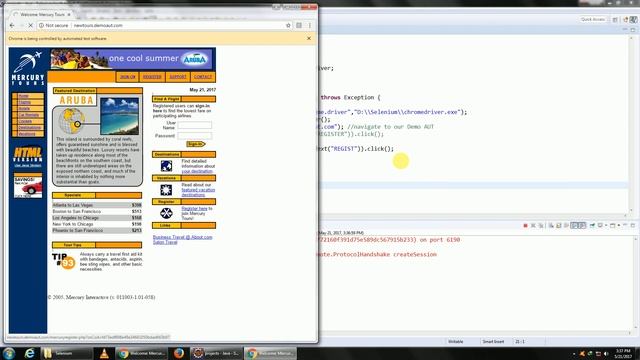Open the Business Travel @ About.com link
640x360 pixels.
coord(182,237)
